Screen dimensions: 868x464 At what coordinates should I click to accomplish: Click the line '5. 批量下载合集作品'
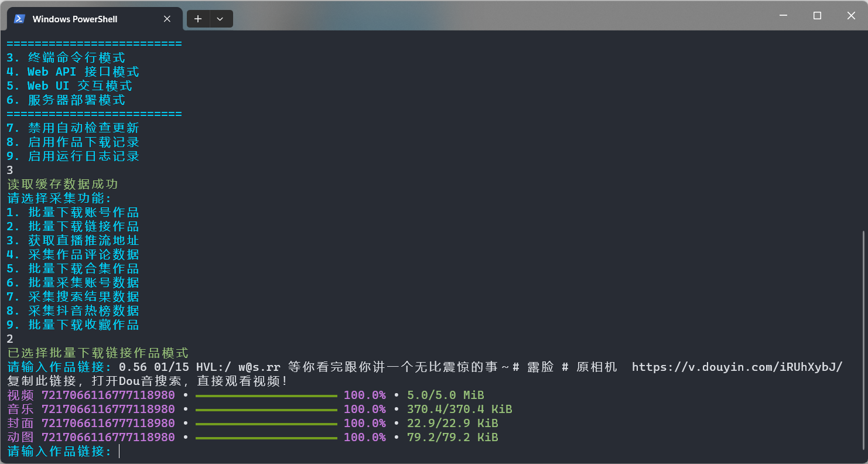[x=73, y=269]
